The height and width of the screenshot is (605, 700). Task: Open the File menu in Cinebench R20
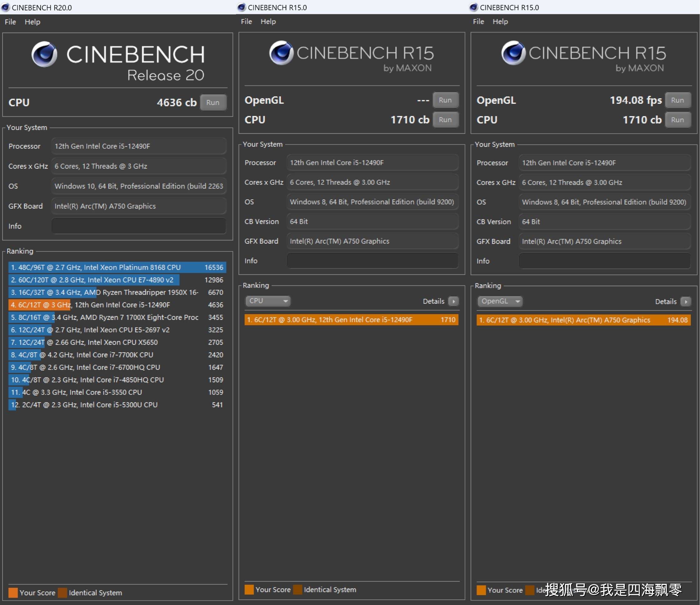pos(10,22)
